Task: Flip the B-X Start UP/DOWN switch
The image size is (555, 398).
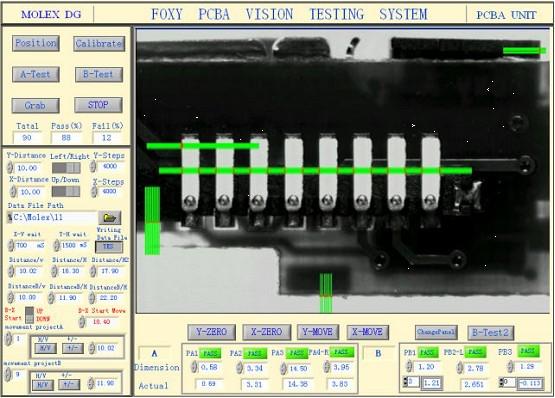Action: pyautogui.click(x=30, y=314)
